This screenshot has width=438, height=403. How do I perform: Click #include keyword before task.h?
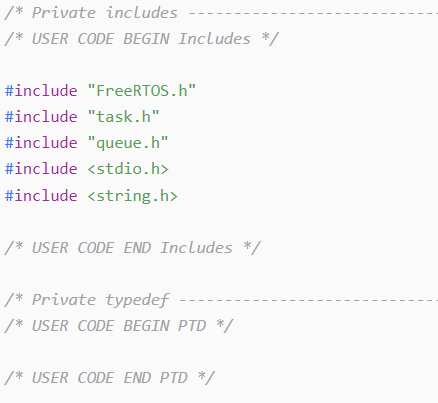click(x=41, y=117)
